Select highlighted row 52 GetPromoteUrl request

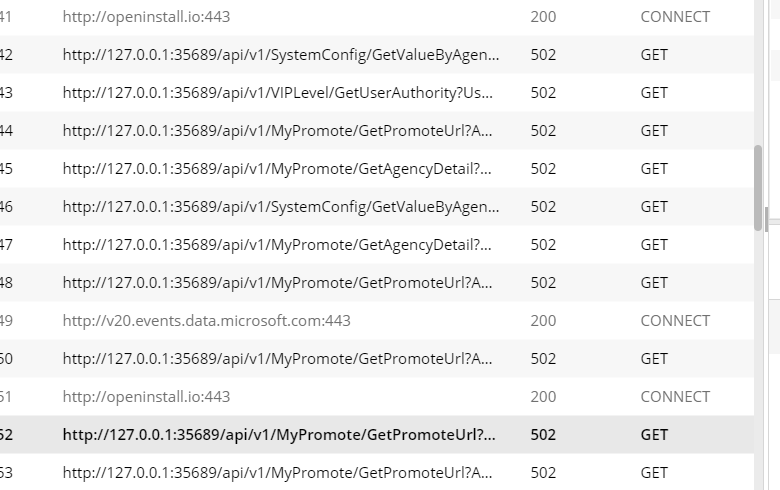coord(377,435)
